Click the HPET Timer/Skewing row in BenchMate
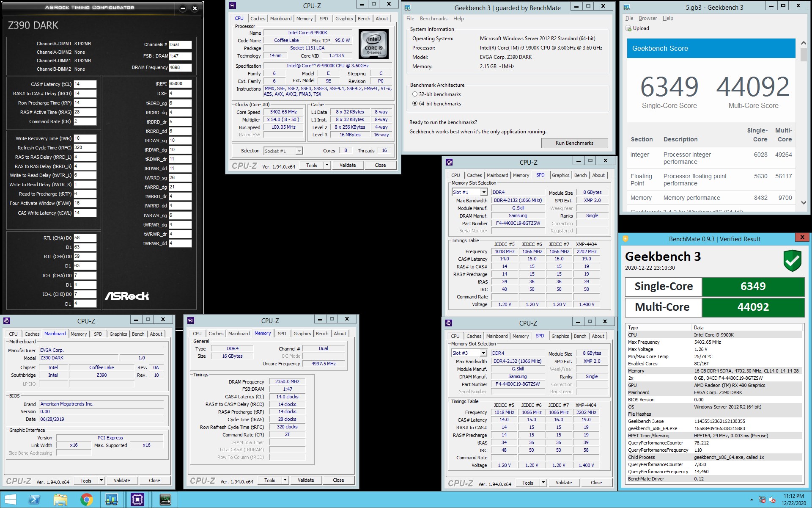Screen dimensions: 812x508 pyautogui.click(x=714, y=436)
